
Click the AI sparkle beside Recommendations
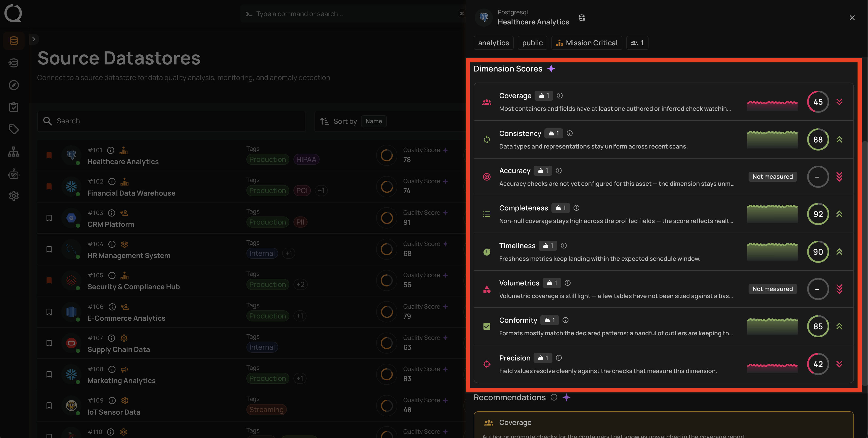pos(567,397)
